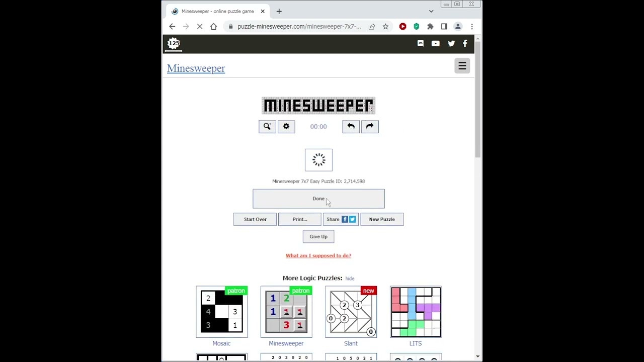Click the puzzle site logo icon

pyautogui.click(x=174, y=44)
